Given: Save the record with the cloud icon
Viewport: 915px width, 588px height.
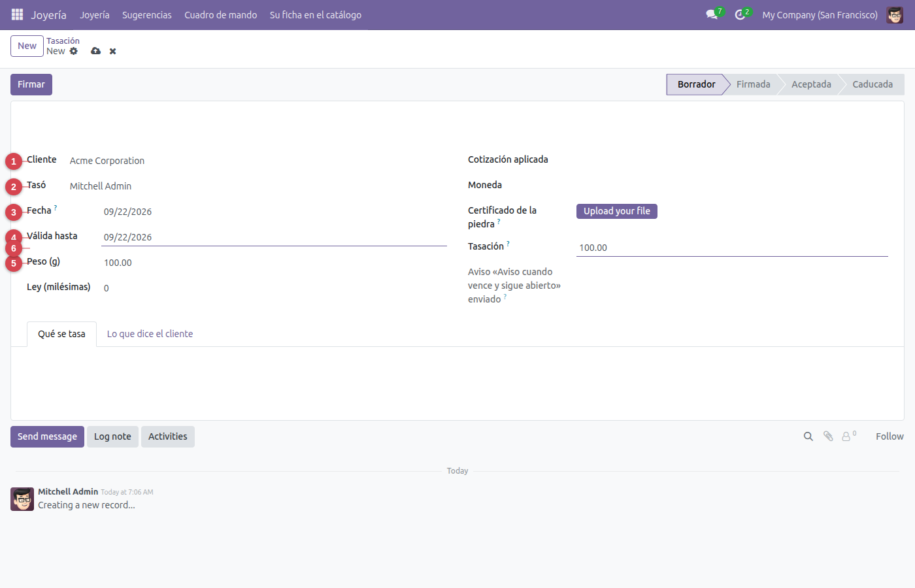Looking at the screenshot, I should point(96,51).
